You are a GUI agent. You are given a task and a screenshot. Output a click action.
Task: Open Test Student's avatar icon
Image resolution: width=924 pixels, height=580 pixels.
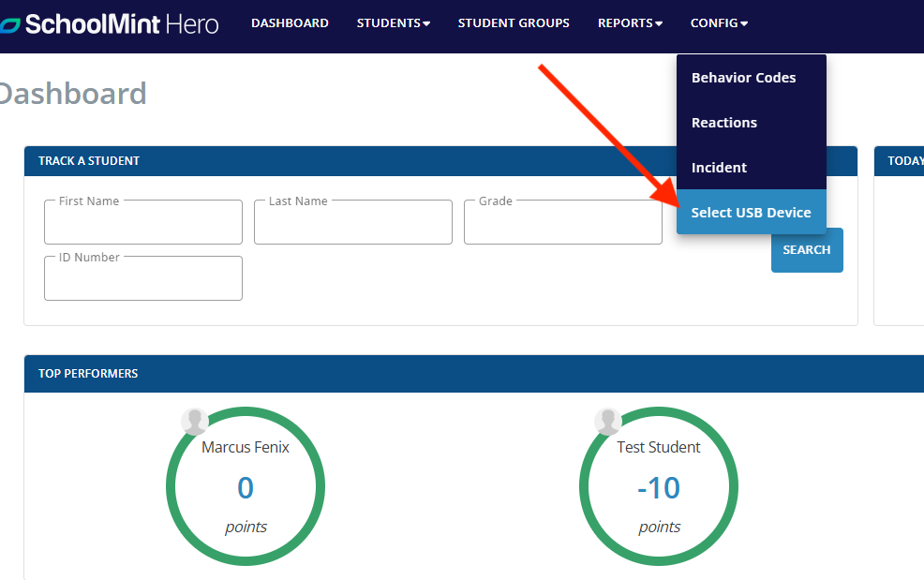click(x=607, y=422)
